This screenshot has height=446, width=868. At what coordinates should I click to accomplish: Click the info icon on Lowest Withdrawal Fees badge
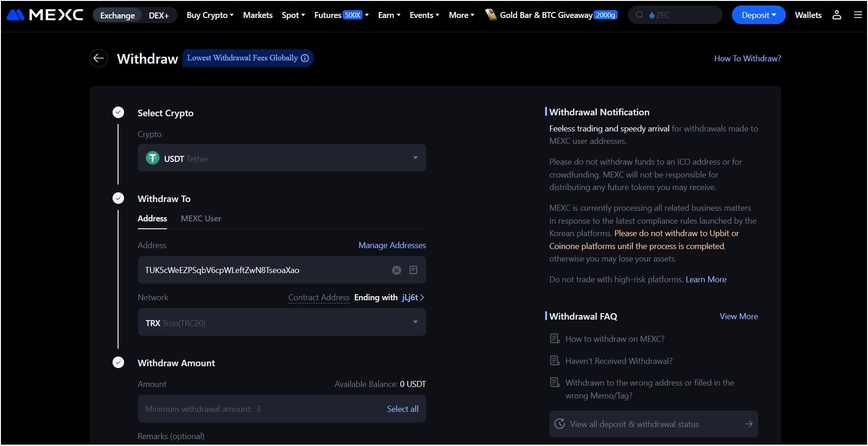[x=305, y=58]
